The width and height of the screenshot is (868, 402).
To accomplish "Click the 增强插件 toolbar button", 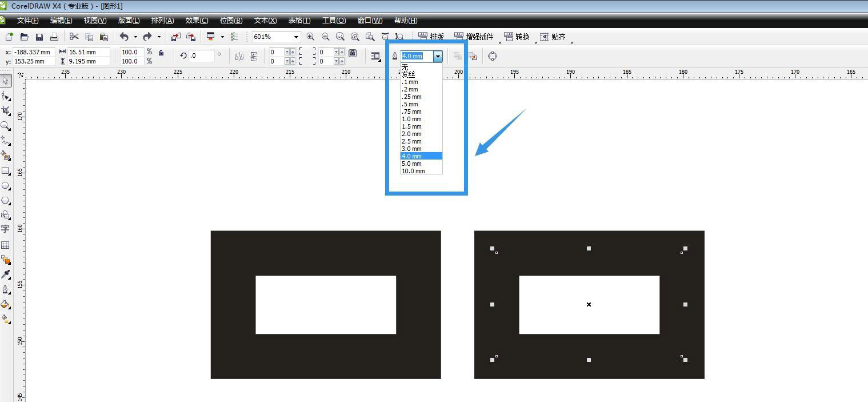I will [474, 37].
